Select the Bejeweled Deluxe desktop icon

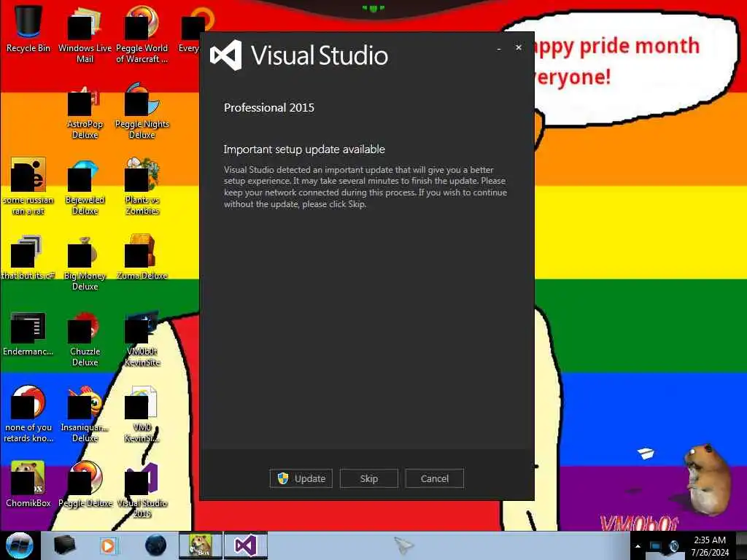pyautogui.click(x=85, y=186)
